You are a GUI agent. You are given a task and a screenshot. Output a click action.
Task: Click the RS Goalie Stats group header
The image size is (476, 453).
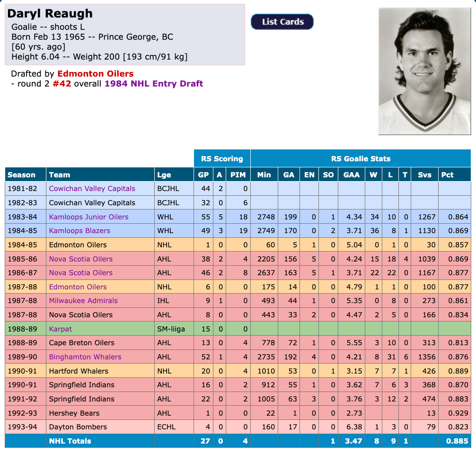tap(361, 158)
